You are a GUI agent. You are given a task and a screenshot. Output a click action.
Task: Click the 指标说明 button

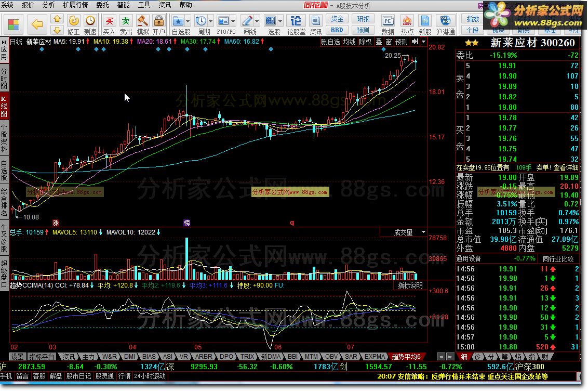tap(410, 285)
